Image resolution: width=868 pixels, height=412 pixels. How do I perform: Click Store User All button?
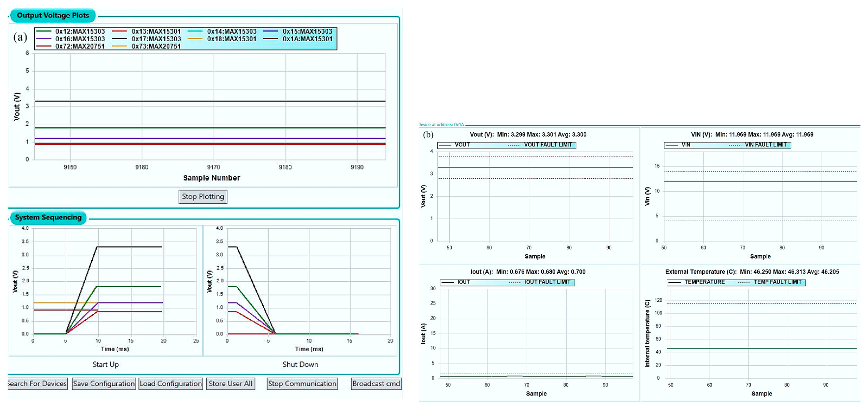click(230, 384)
